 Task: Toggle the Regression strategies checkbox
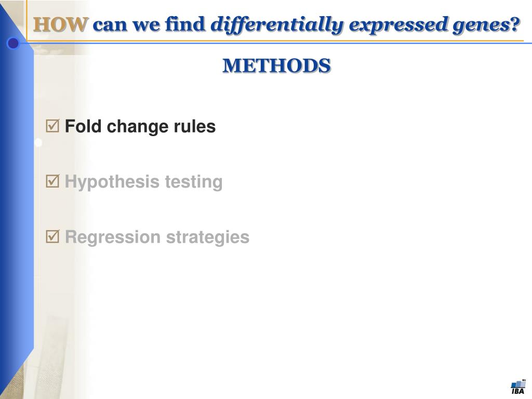[52, 236]
